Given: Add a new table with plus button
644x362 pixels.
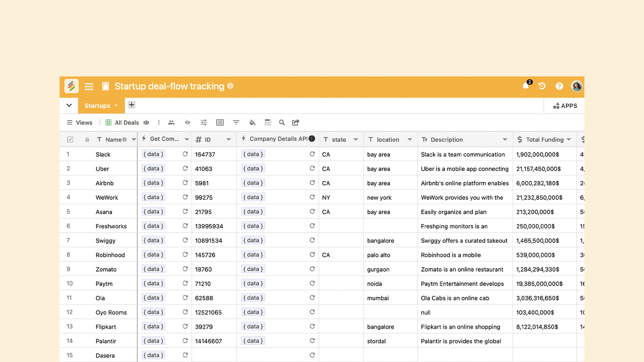Looking at the screenshot, I should point(131,105).
